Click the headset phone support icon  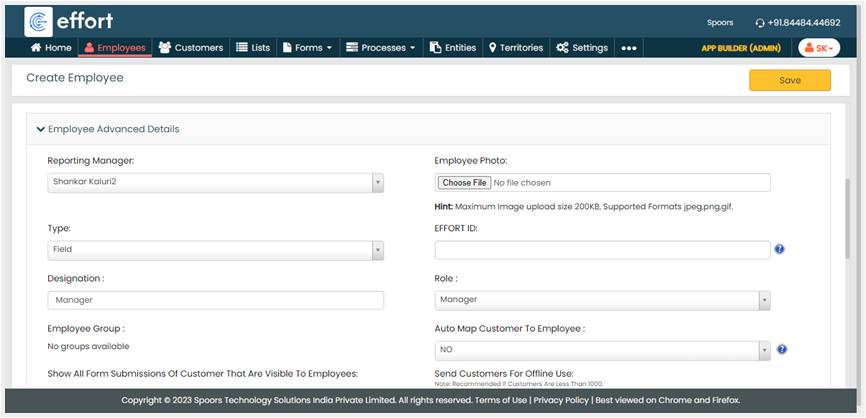(759, 22)
